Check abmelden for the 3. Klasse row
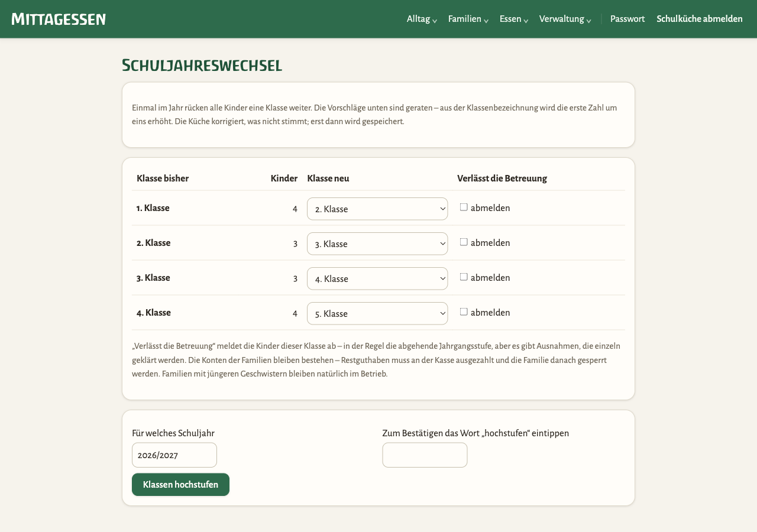This screenshot has width=757, height=532. (x=464, y=277)
